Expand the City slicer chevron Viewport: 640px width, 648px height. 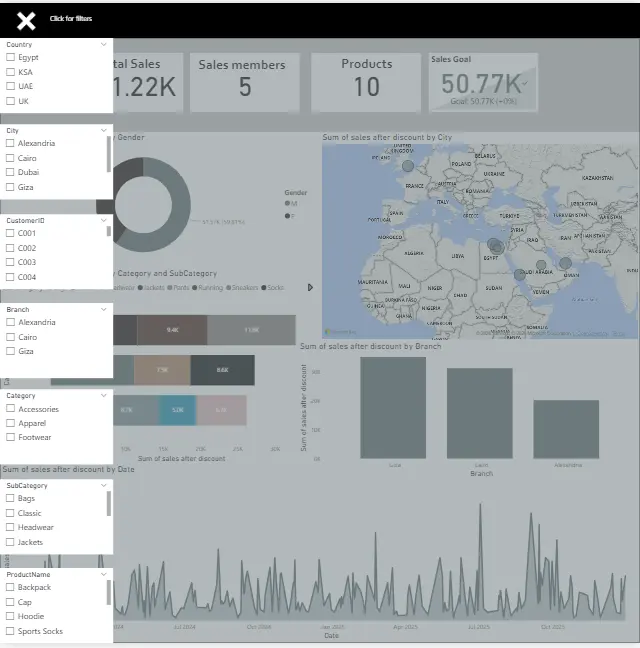coord(104,130)
